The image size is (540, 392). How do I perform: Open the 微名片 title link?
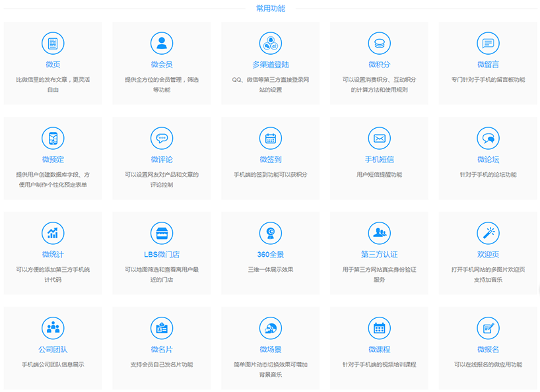click(162, 349)
